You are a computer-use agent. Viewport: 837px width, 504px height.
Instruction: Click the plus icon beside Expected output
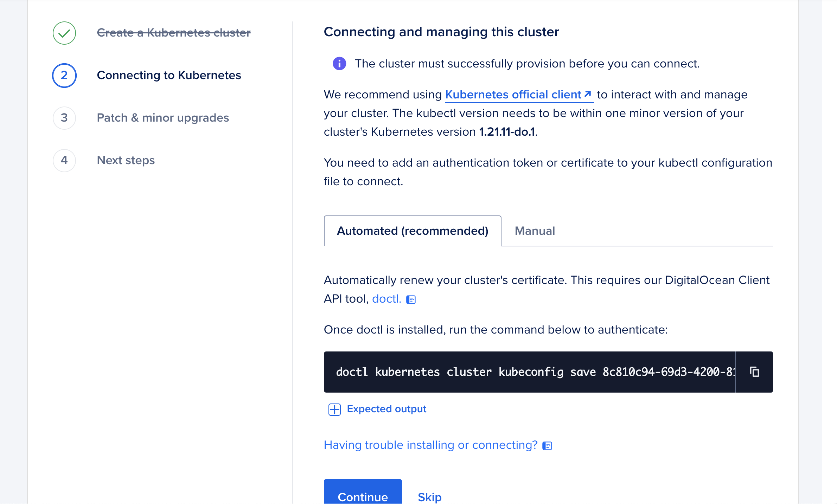pos(334,409)
